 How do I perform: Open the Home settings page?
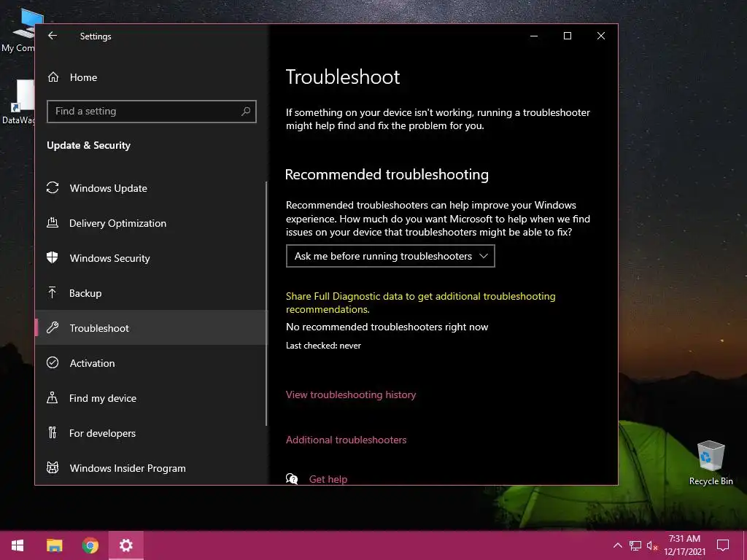coord(151,77)
